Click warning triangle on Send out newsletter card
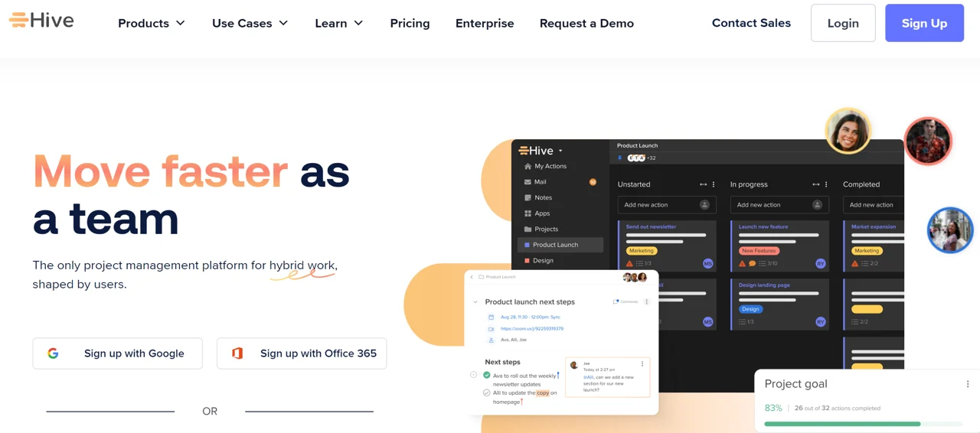The height and width of the screenshot is (433, 980). pyautogui.click(x=629, y=263)
